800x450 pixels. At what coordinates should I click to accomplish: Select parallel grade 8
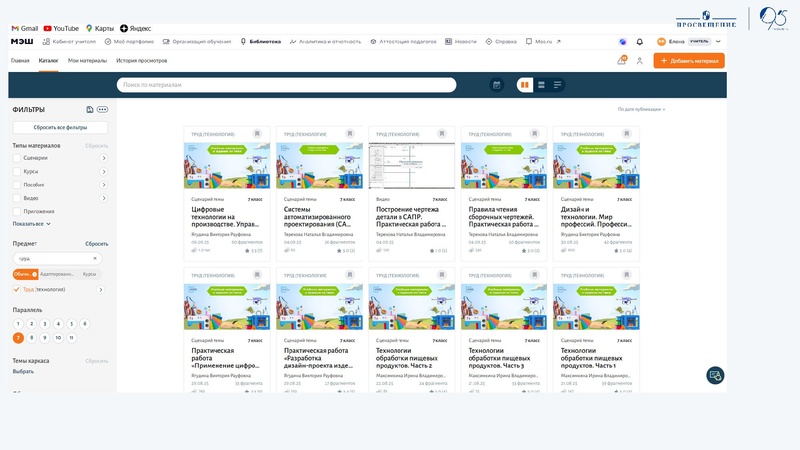pos(31,338)
